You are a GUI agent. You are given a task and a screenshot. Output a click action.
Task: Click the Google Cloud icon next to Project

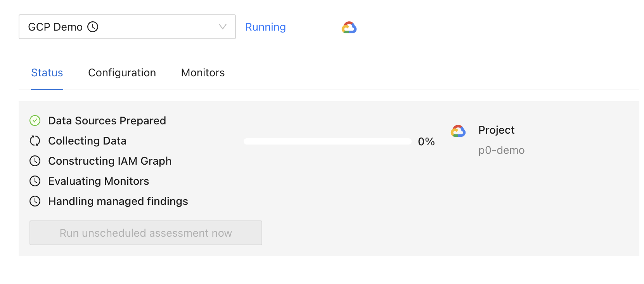pos(458,131)
